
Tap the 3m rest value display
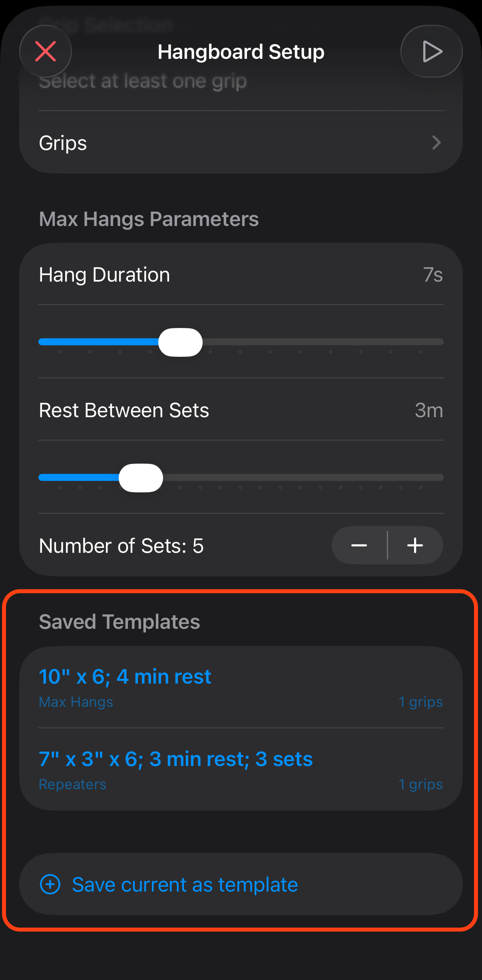[x=429, y=410]
